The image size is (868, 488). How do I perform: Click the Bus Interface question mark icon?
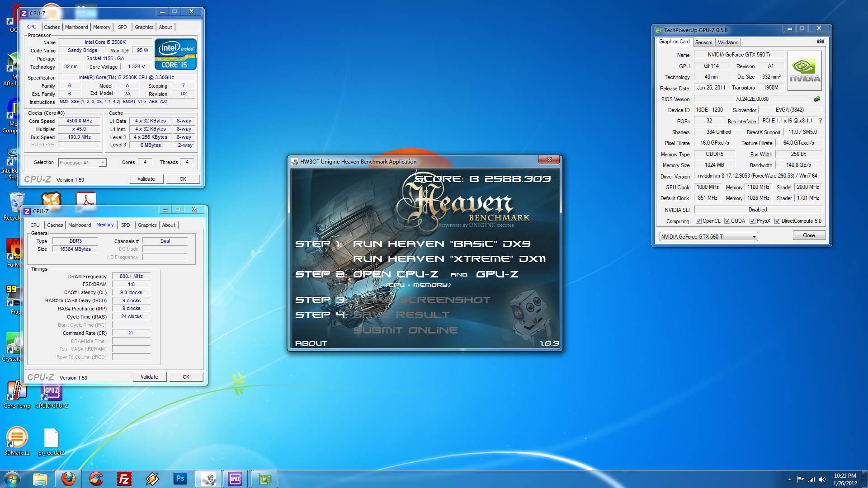(x=820, y=121)
